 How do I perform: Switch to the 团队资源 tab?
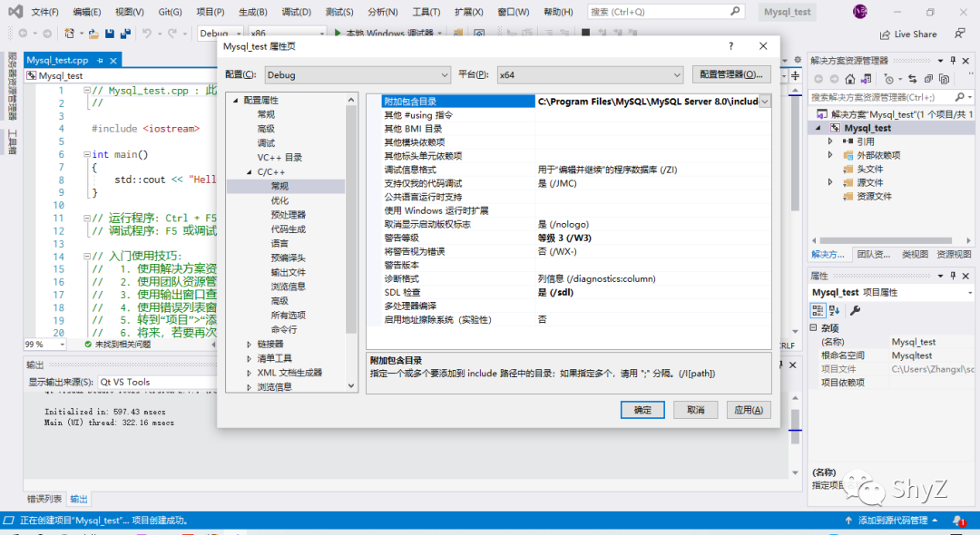coord(873,255)
